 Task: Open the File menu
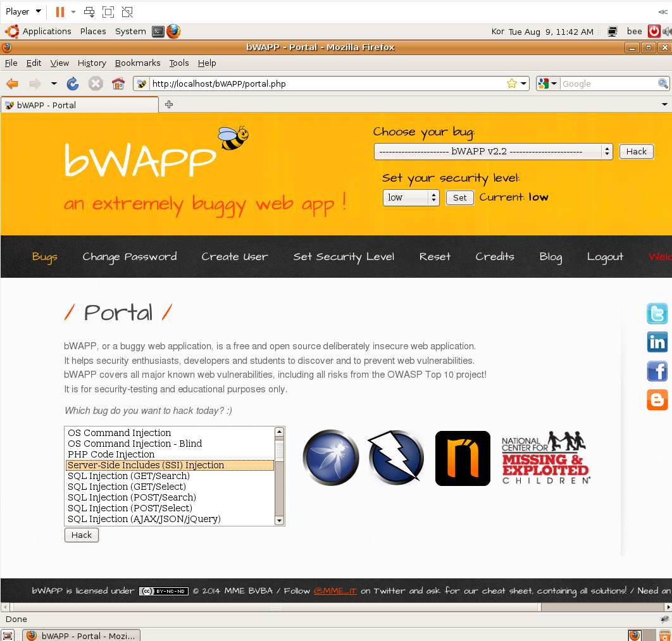coord(11,63)
